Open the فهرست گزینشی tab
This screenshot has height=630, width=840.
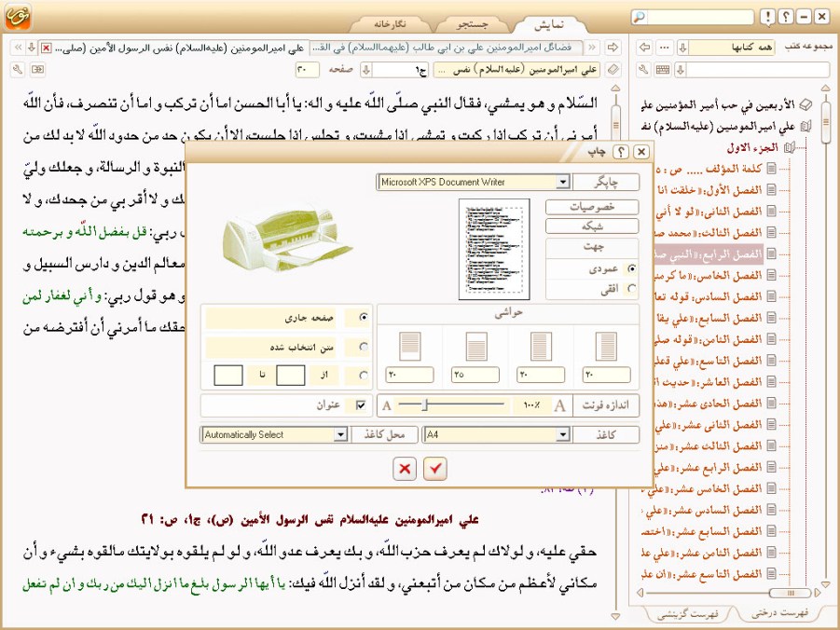point(687,614)
